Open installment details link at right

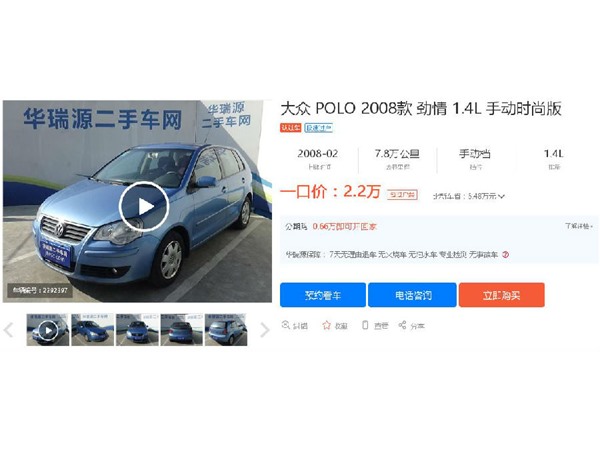(x=579, y=226)
